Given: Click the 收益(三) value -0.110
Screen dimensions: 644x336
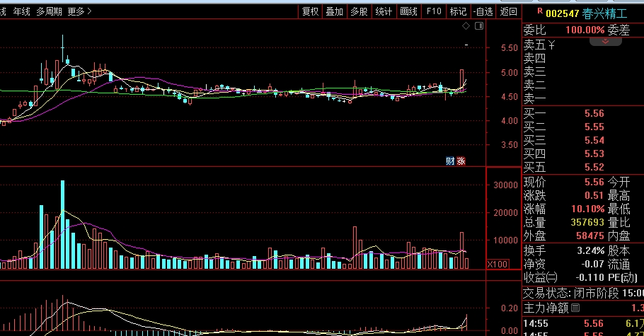Looking at the screenshot, I should [590, 278].
